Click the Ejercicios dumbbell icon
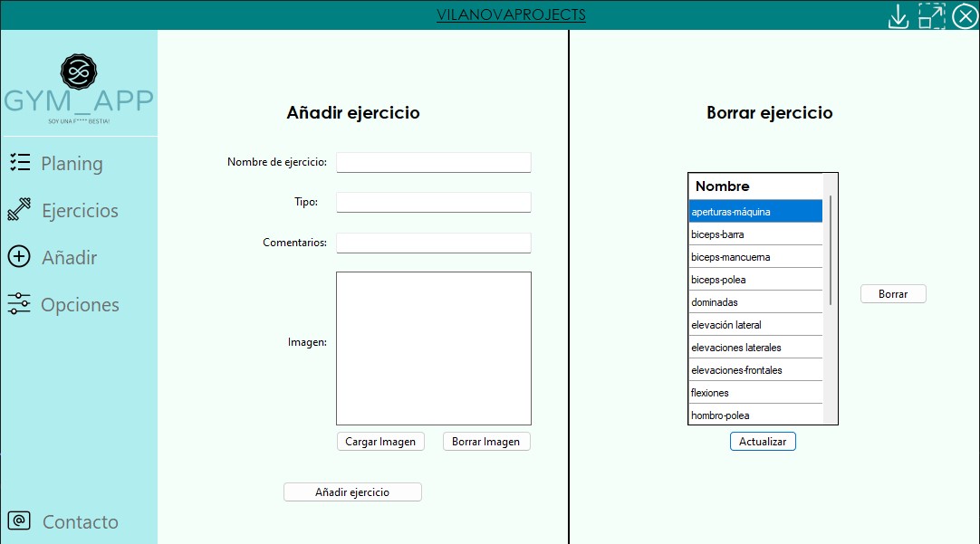980x544 pixels. [x=19, y=209]
